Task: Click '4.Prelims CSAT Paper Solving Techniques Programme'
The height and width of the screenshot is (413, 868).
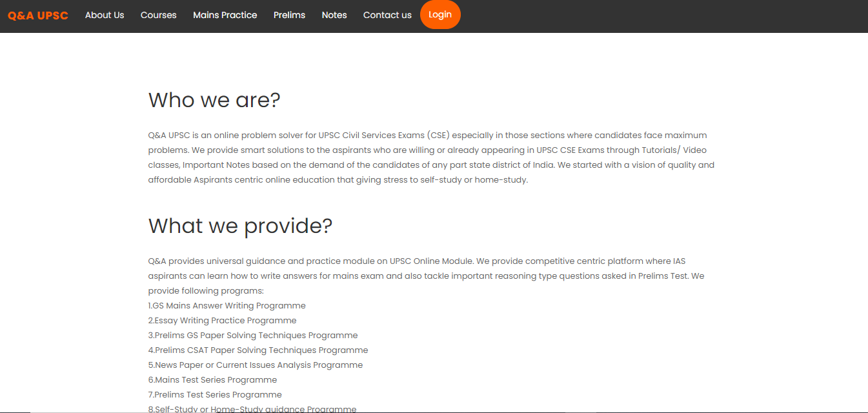Action: tap(258, 350)
